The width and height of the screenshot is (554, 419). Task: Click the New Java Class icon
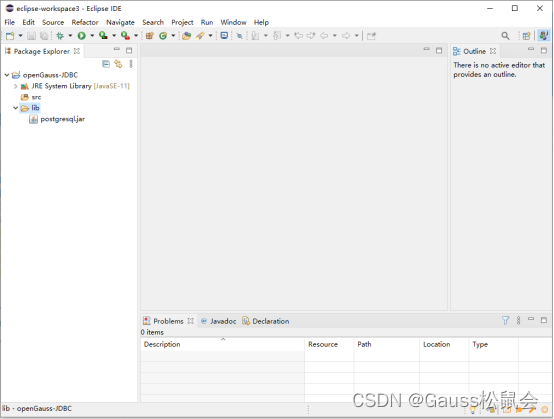(x=163, y=36)
